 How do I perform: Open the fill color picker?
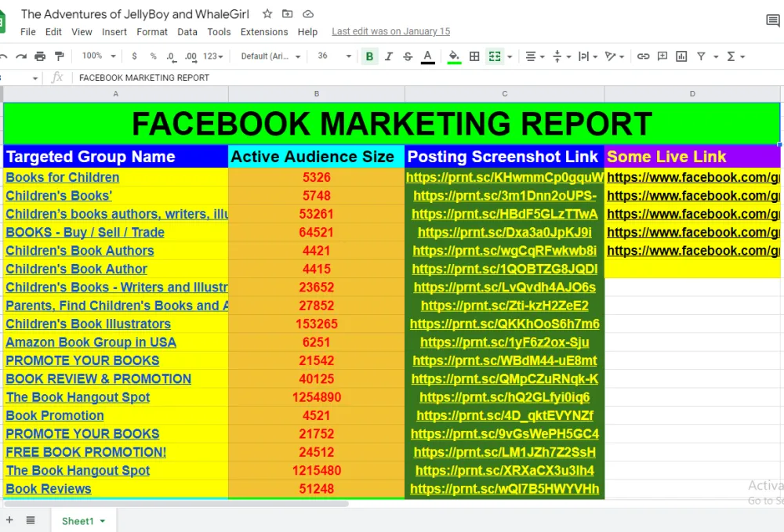click(454, 56)
